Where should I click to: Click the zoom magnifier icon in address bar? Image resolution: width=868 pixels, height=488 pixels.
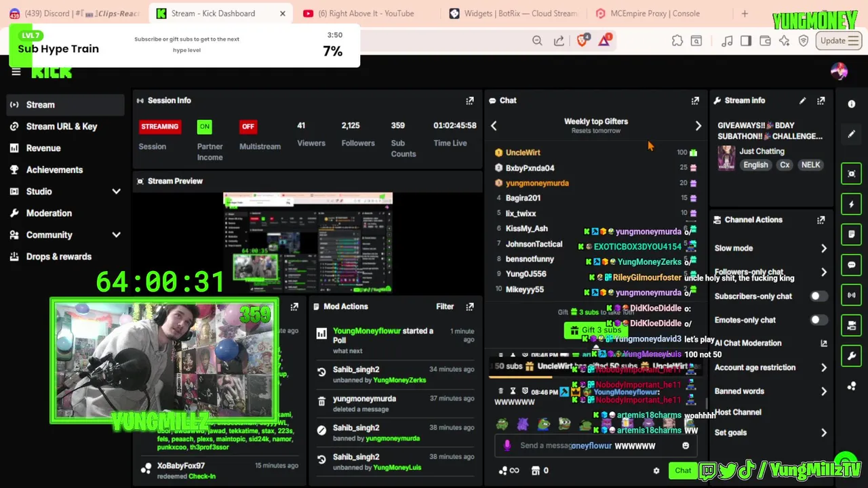click(537, 41)
